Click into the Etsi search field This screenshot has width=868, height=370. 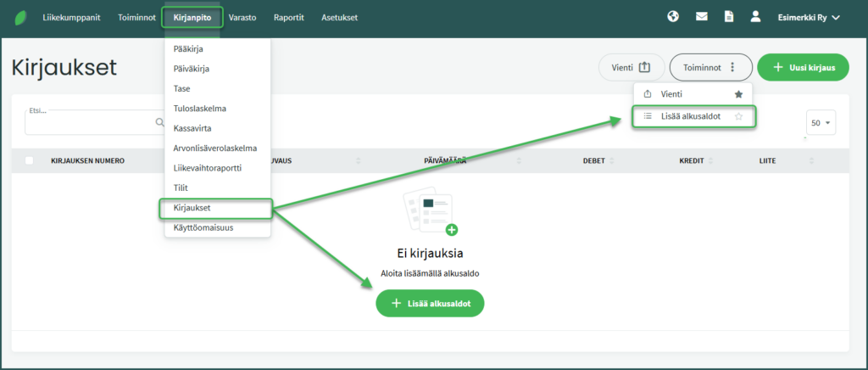point(89,123)
